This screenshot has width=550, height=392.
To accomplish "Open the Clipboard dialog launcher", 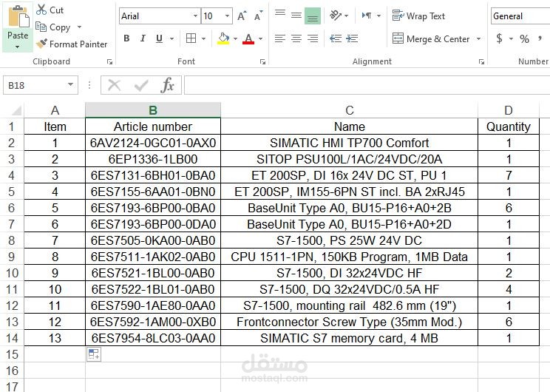I will click(110, 62).
